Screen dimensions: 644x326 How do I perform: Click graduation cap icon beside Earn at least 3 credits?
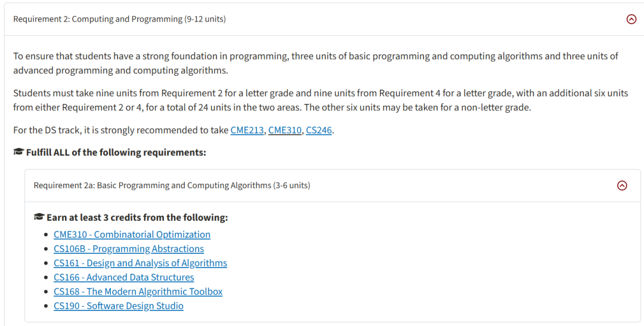pyautogui.click(x=39, y=217)
